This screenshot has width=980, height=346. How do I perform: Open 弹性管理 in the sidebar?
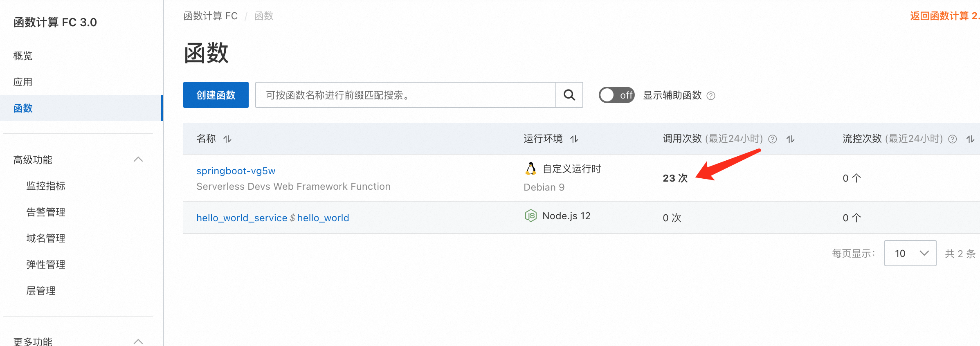(x=46, y=264)
